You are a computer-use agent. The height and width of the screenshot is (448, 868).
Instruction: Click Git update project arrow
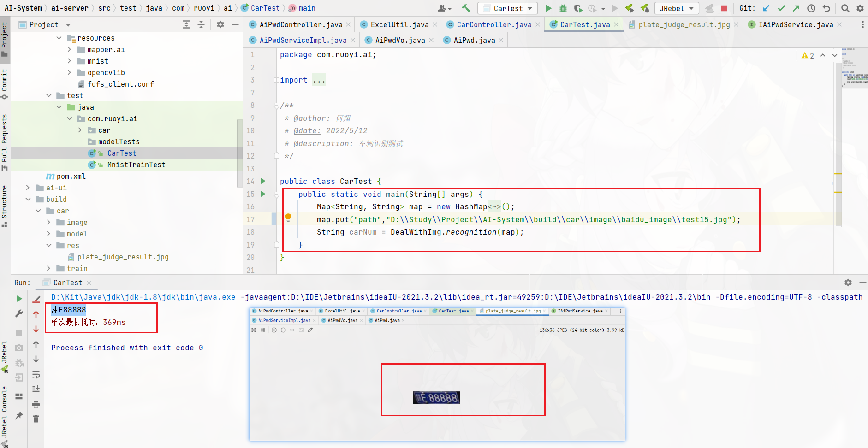[766, 8]
